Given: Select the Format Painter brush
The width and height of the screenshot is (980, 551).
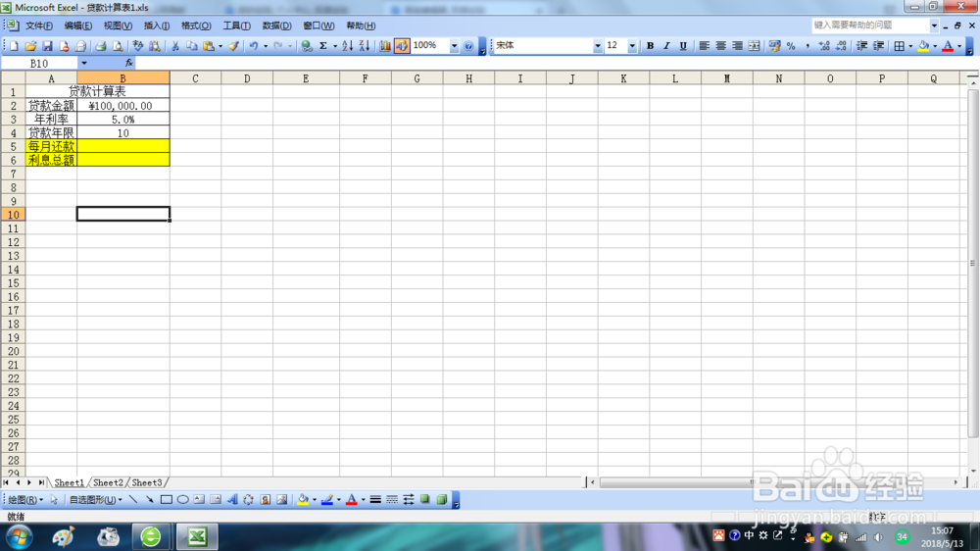Looking at the screenshot, I should point(233,46).
